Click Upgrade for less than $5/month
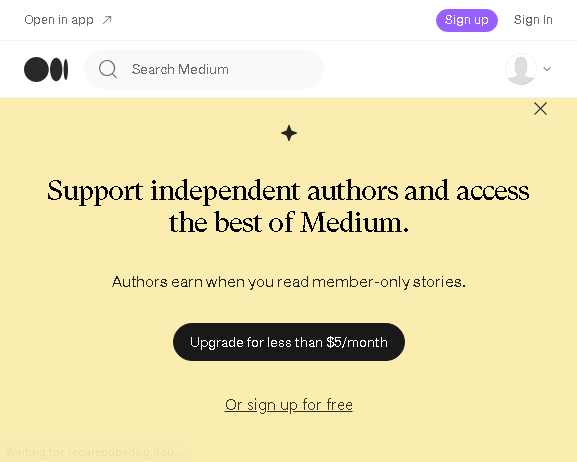Screen dimensions: 577x462 (x=289, y=342)
